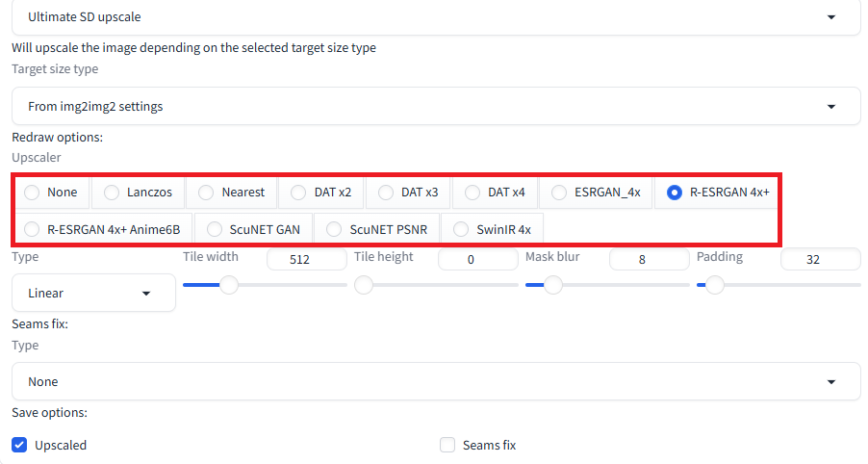Screen dimensions: 868x464
Task: Click the Tile width slider handle
Action: pos(229,285)
